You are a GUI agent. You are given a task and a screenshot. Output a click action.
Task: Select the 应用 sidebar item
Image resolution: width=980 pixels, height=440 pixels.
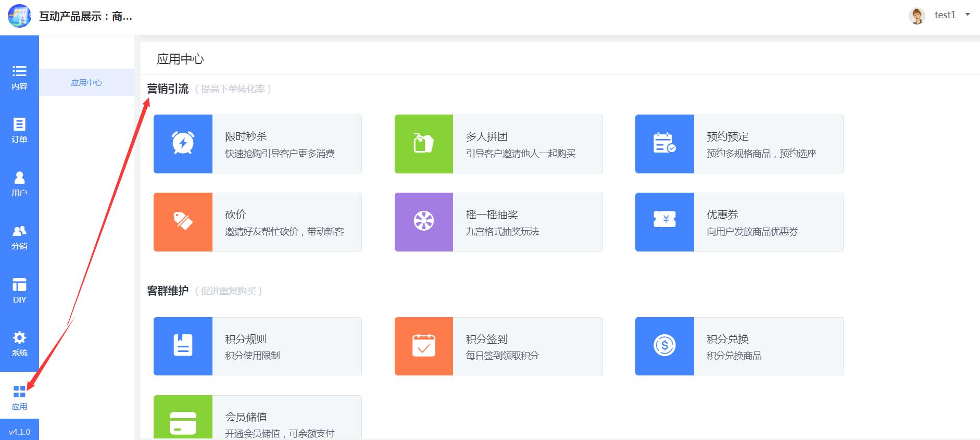(x=19, y=397)
